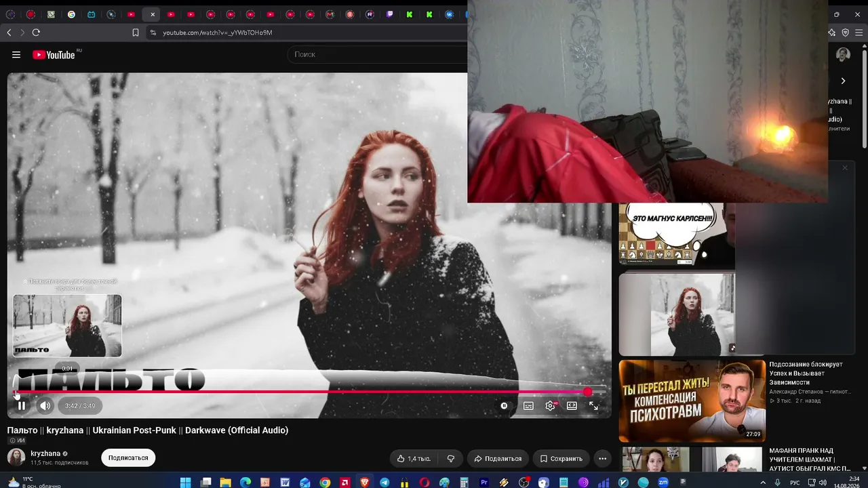Screen dimensions: 868x488
Task: Toggle subtitles in the video player
Action: coord(528,406)
